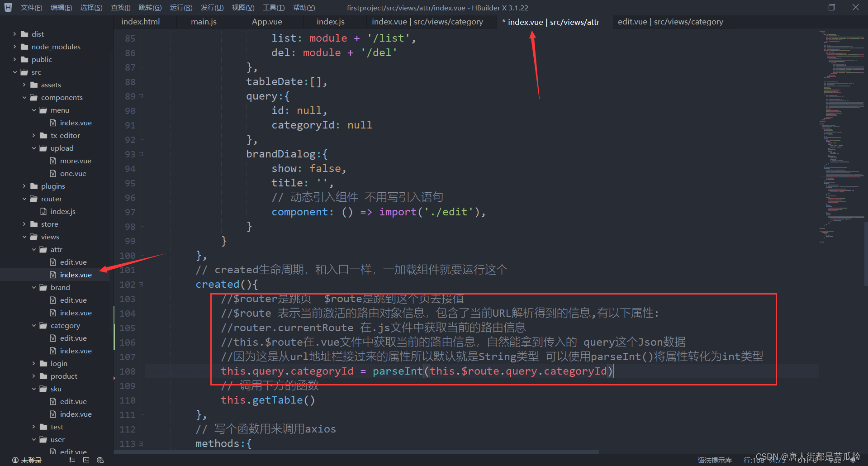Screen dimensions: 868x466
Task: Open the 查找(I) menu
Action: 120,8
